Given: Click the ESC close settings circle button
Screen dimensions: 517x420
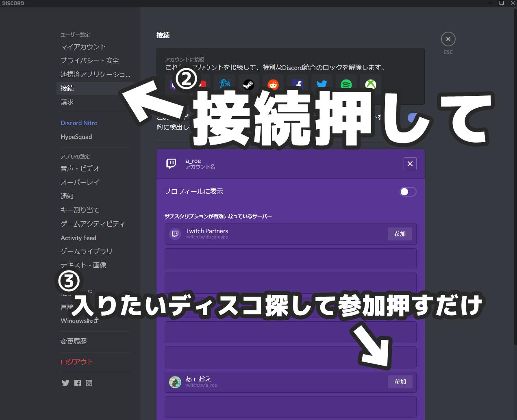Looking at the screenshot, I should point(448,39).
